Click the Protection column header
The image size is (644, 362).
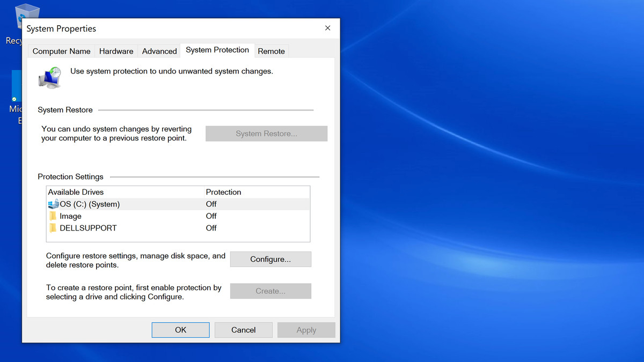pos(223,192)
